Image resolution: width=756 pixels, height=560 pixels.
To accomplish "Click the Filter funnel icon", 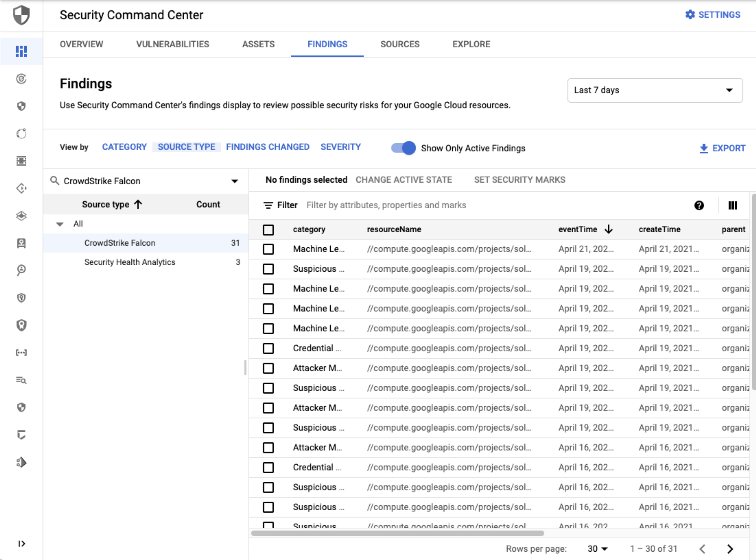I will [x=268, y=205].
